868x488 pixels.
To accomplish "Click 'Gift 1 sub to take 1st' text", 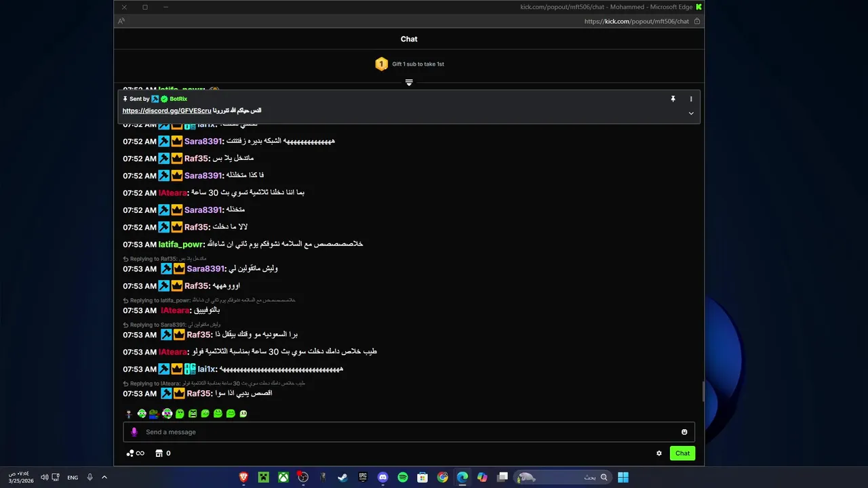I will (418, 64).
